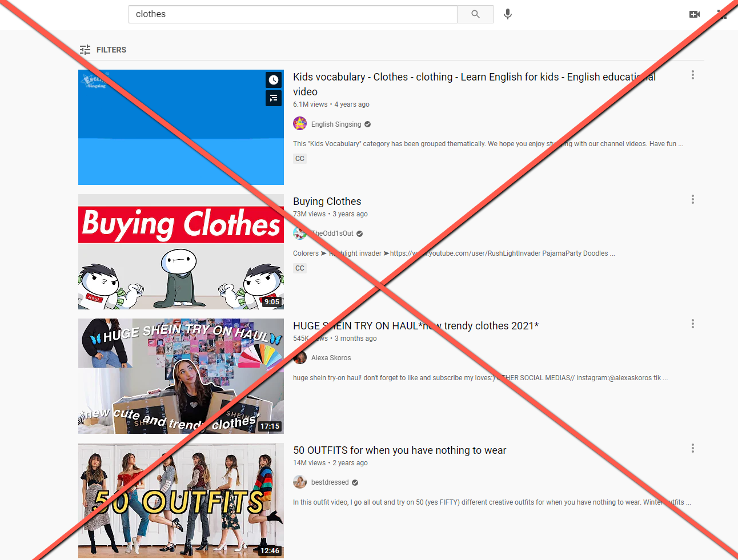This screenshot has width=738, height=560.
Task: Play the 50 OUTFITS thumbnail
Action: pyautogui.click(x=181, y=501)
